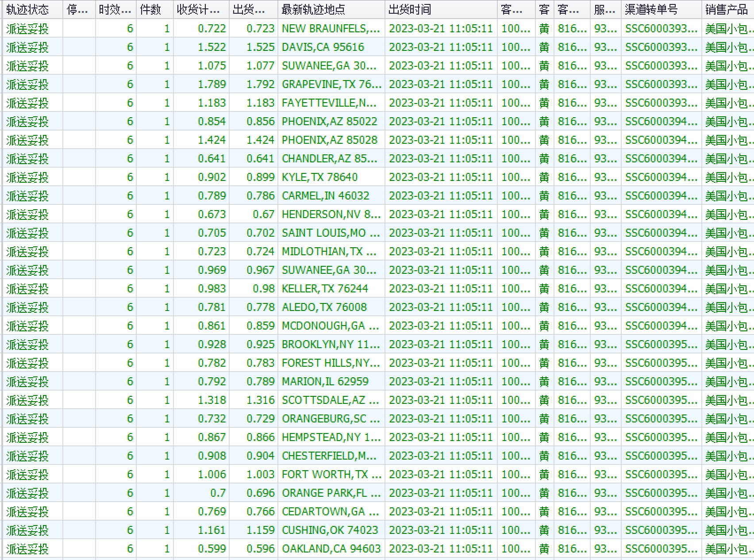Select the SAINT LOUIS,MO cell

(x=331, y=233)
